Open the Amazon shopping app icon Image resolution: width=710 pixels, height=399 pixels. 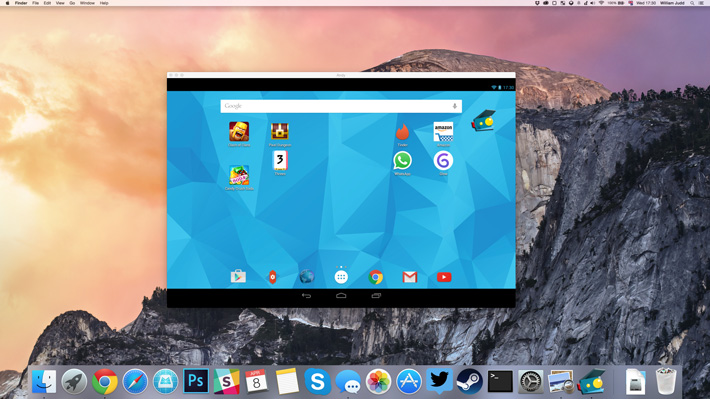[443, 132]
